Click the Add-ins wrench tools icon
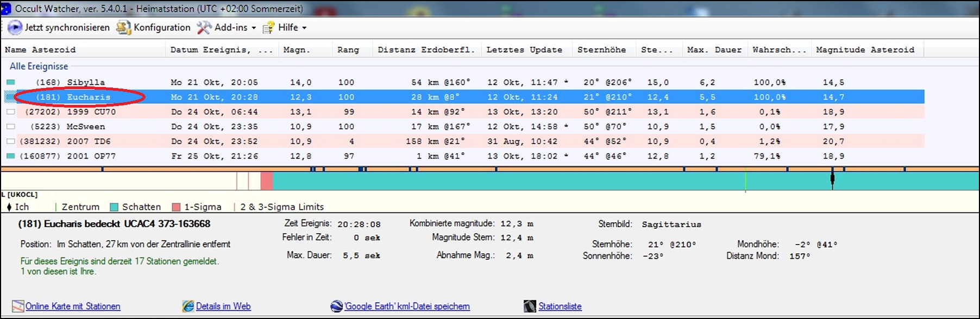Image resolution: width=980 pixels, height=319 pixels. tap(204, 27)
